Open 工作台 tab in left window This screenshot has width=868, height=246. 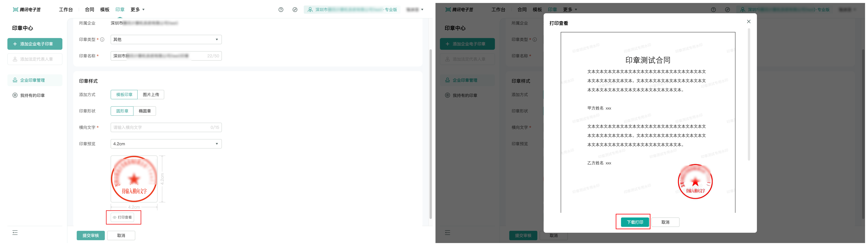(x=66, y=9)
